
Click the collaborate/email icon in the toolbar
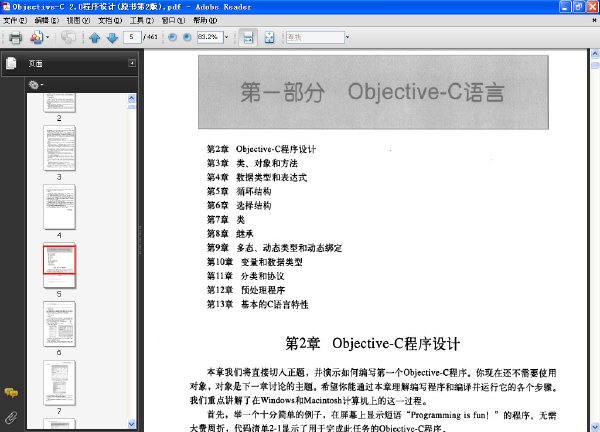click(36, 37)
